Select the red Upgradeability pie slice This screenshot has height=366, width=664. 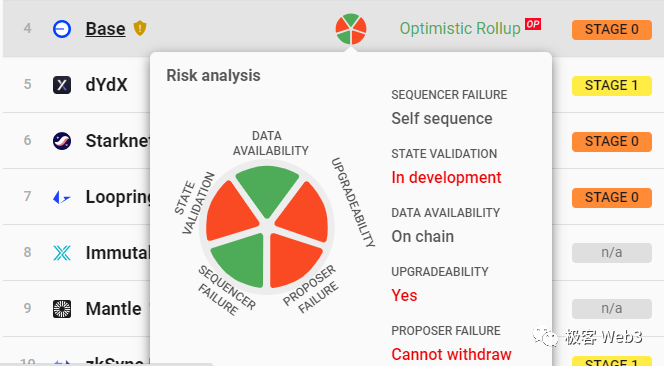pyautogui.click(x=304, y=213)
